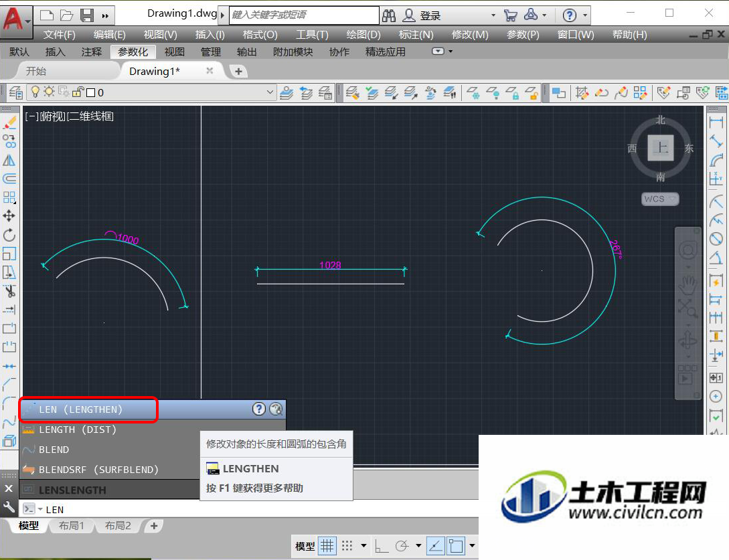Screen dimensions: 729x560
Task: Select the Angular dimension tool
Action: click(x=716, y=257)
